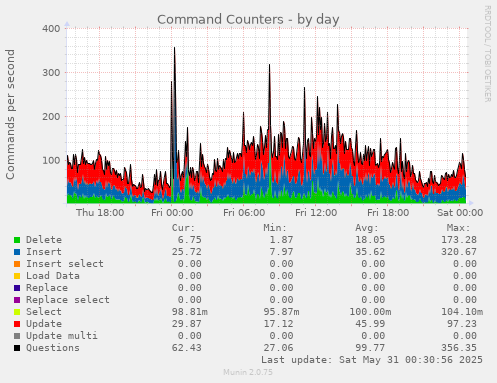Click the 'Fri 12:00' x-axis label
Image resolution: width=497 pixels, height=383 pixels.
(x=316, y=213)
